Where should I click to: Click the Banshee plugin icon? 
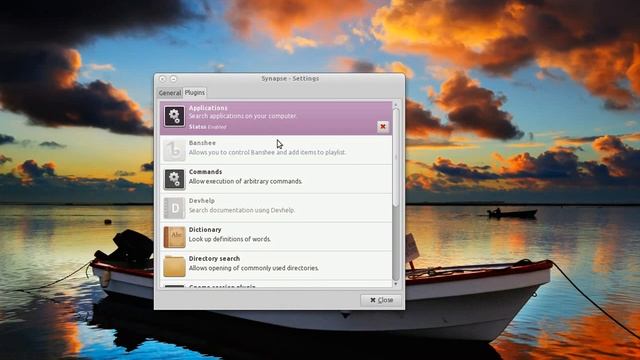174,150
